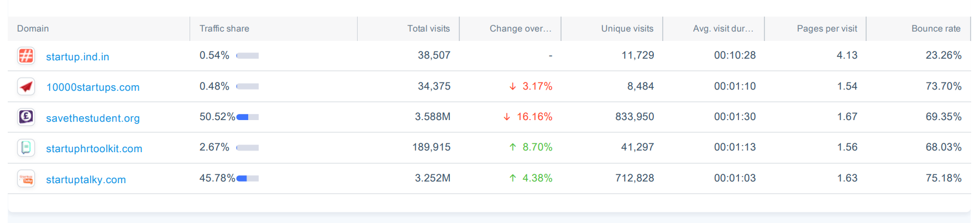Select the 1.67 pages per visit cell
Image resolution: width=980 pixels, height=223 pixels.
click(847, 117)
